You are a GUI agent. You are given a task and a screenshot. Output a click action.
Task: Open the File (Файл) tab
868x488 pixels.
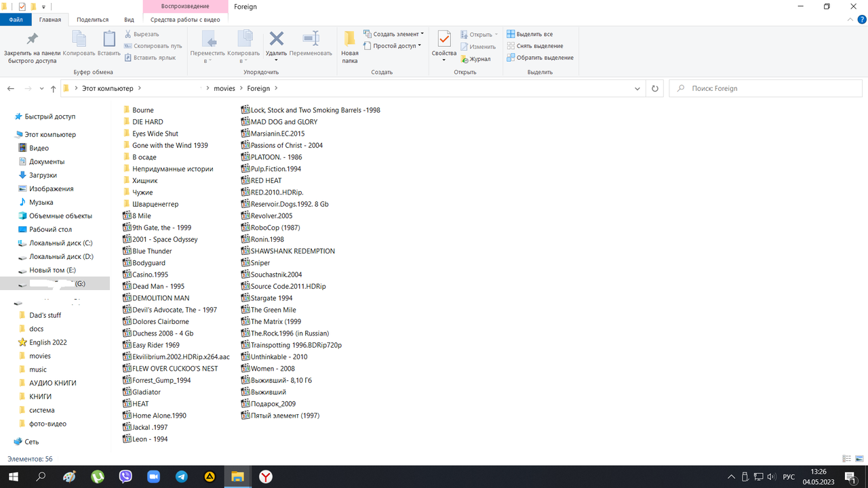coord(16,20)
